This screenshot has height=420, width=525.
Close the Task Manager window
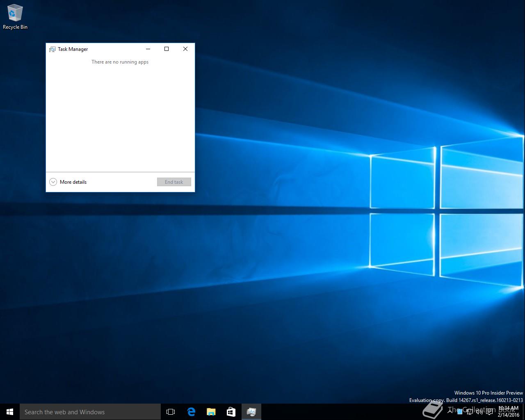click(185, 49)
